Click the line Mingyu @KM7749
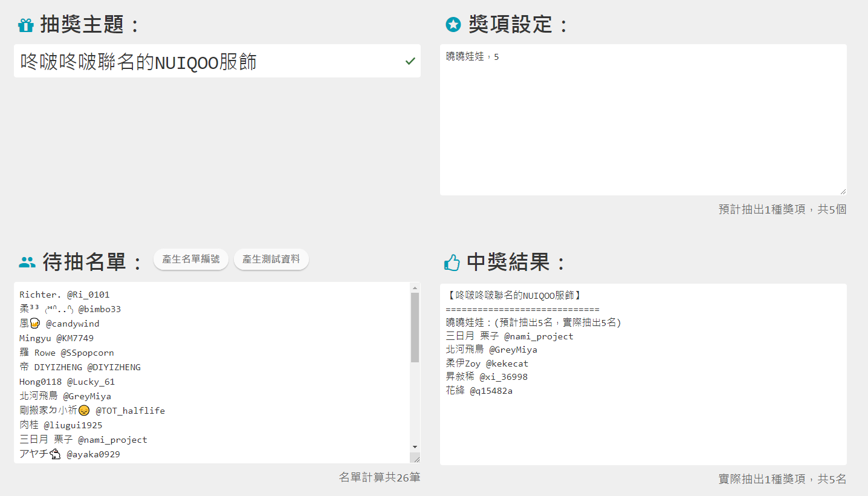868x496 pixels. coord(57,338)
